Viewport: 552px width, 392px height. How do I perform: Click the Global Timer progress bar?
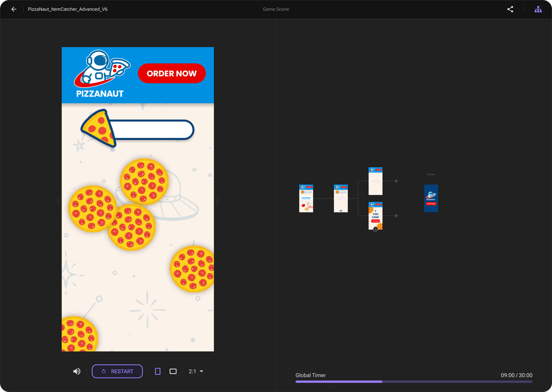click(x=413, y=382)
